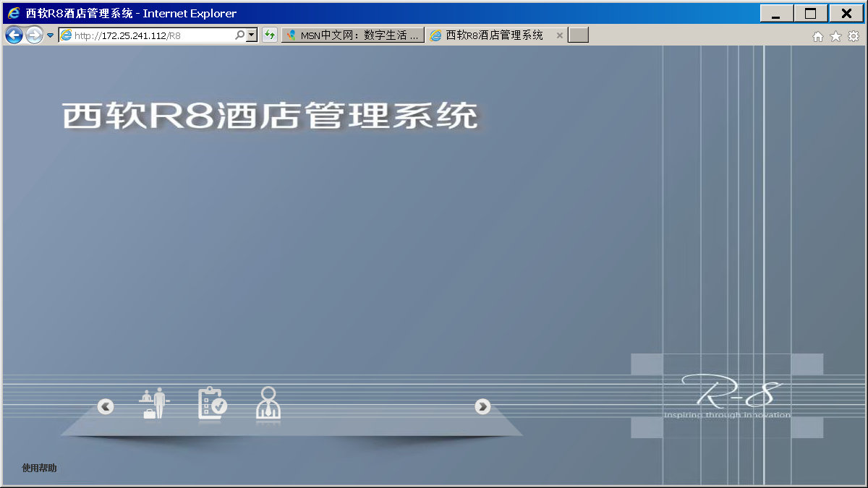
Task: Go back with the browser Back button
Action: point(14,35)
